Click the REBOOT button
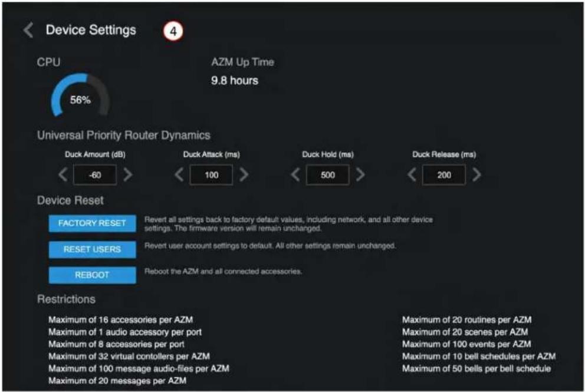The image size is (585, 392). [x=92, y=275]
